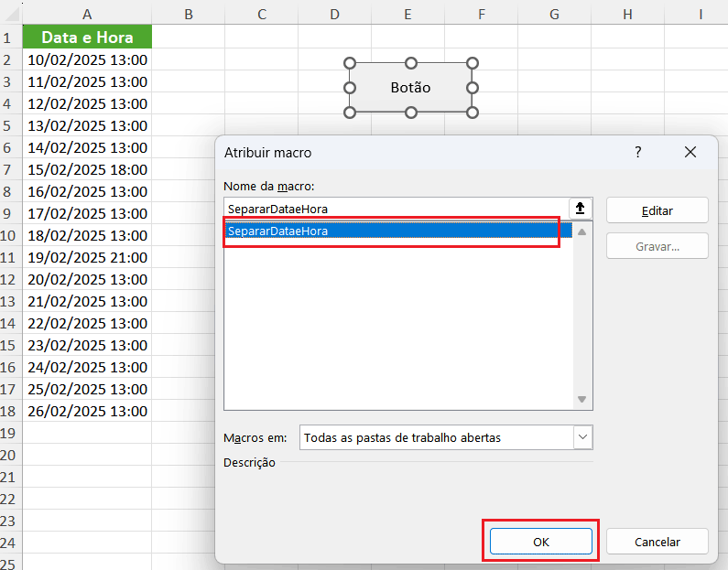Image resolution: width=728 pixels, height=570 pixels.
Task: Click cell with 19/02/2025 21:00
Action: click(87, 257)
